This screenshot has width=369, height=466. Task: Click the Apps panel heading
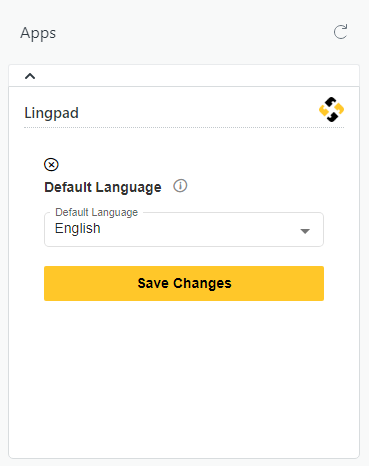(38, 33)
